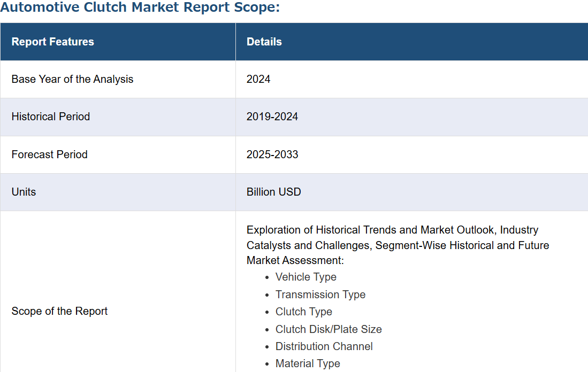Select the 'Billion USD' value
Image resolution: width=588 pixels, height=372 pixels.
(274, 192)
